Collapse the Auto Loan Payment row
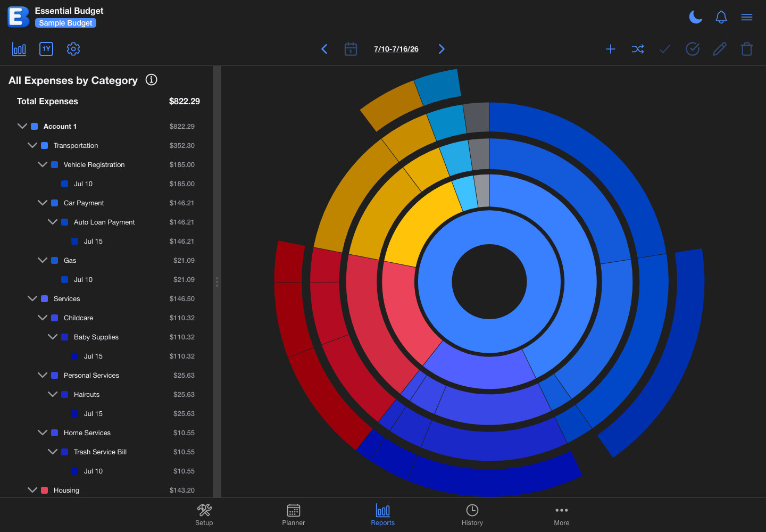Image resolution: width=766 pixels, height=532 pixels. point(53,222)
